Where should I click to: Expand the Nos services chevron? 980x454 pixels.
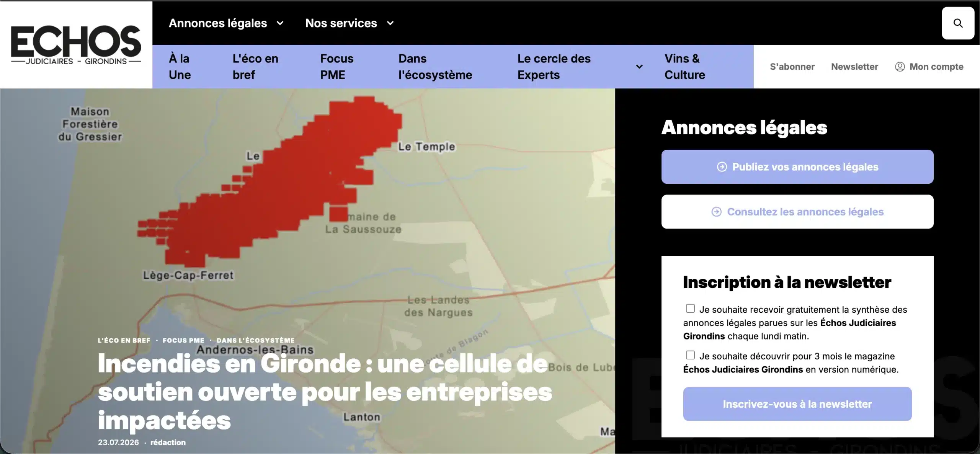390,23
